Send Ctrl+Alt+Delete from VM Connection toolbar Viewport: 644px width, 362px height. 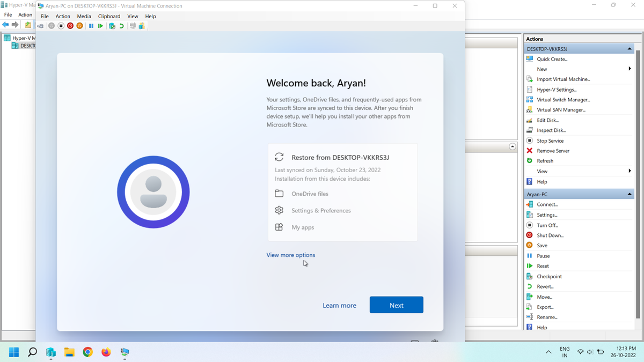tap(40, 26)
